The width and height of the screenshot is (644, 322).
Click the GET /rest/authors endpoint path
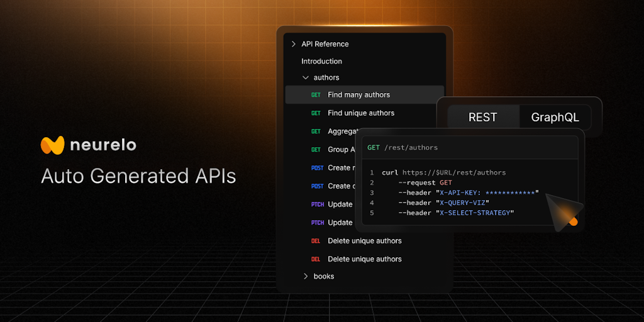tap(411, 147)
